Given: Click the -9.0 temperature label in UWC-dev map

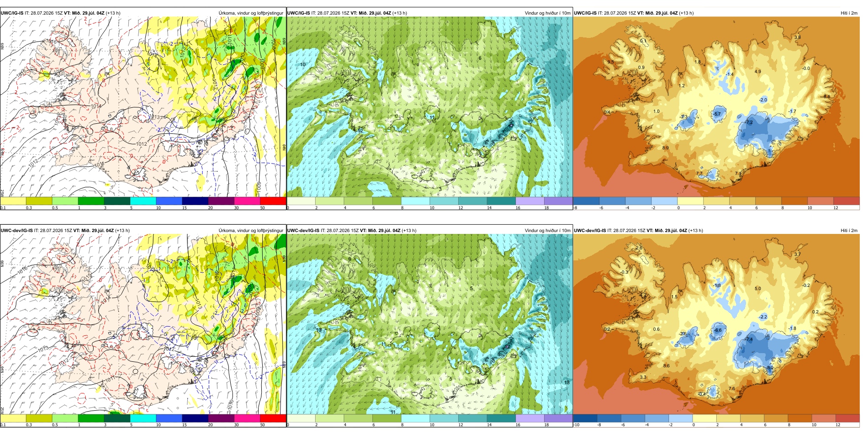Looking at the screenshot, I should tap(770, 367).
